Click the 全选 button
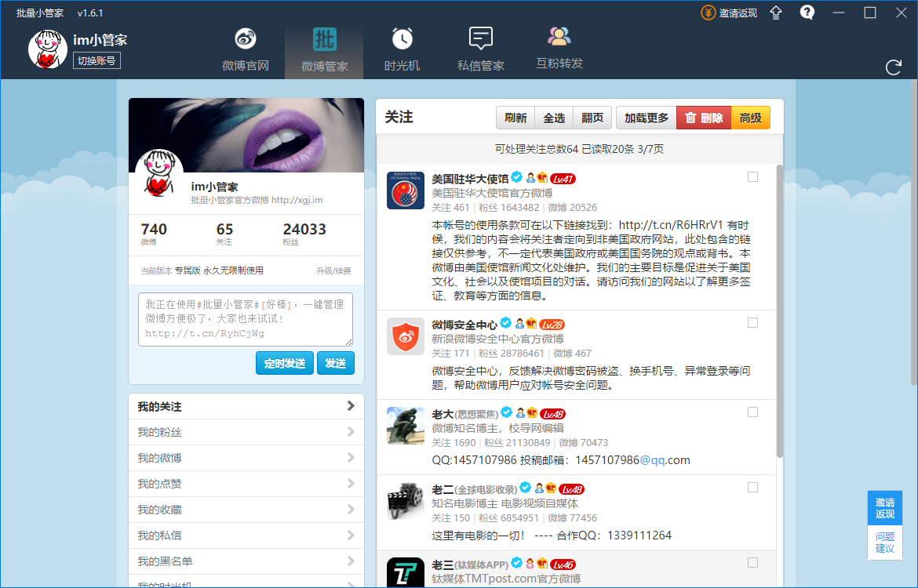 (554, 118)
